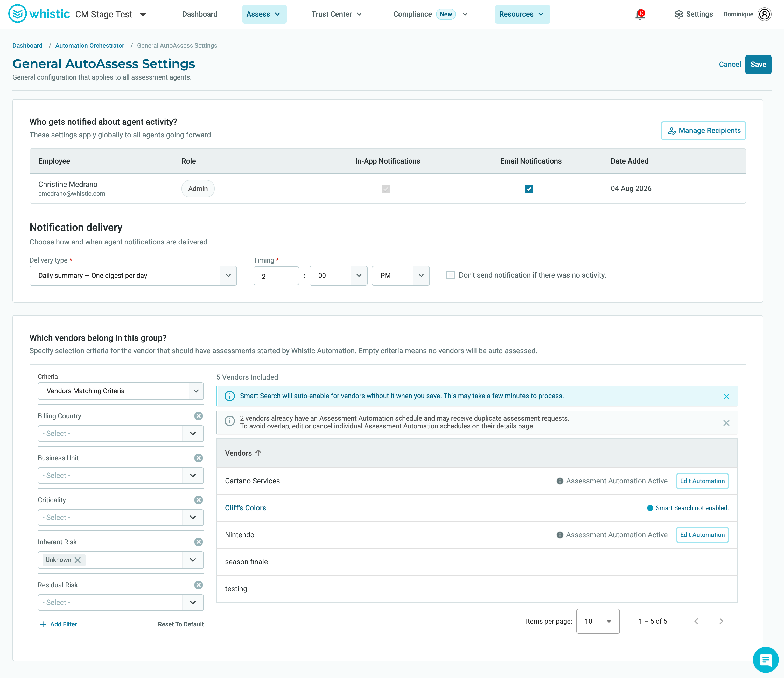This screenshot has height=678, width=784.
Task: Click the Employee column header
Action: pyautogui.click(x=54, y=161)
